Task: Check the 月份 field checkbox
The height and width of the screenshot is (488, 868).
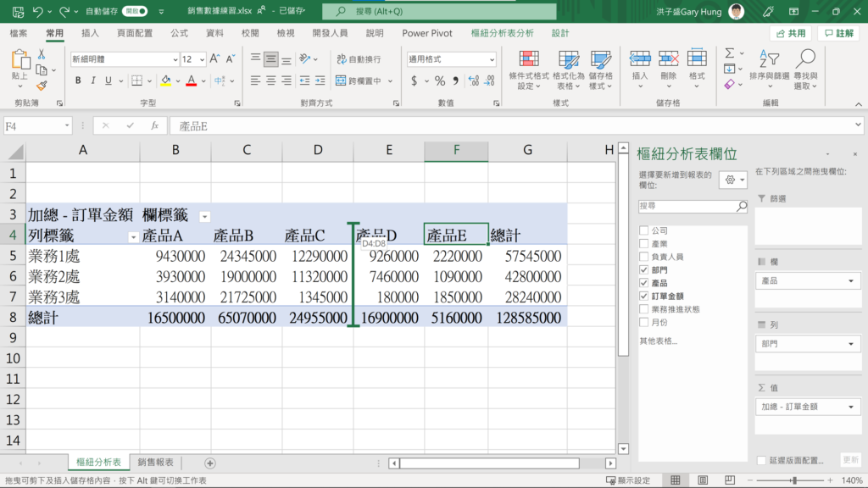Action: pyautogui.click(x=644, y=322)
